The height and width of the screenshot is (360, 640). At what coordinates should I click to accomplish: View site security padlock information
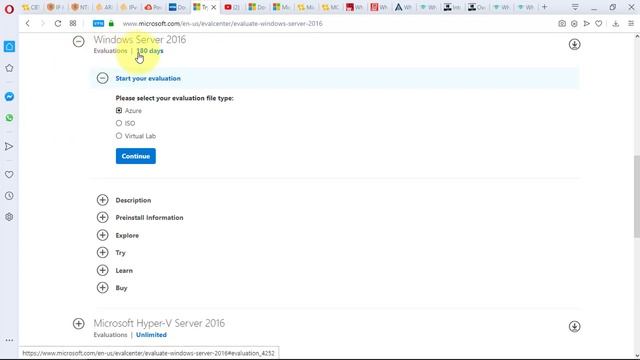[x=111, y=24]
